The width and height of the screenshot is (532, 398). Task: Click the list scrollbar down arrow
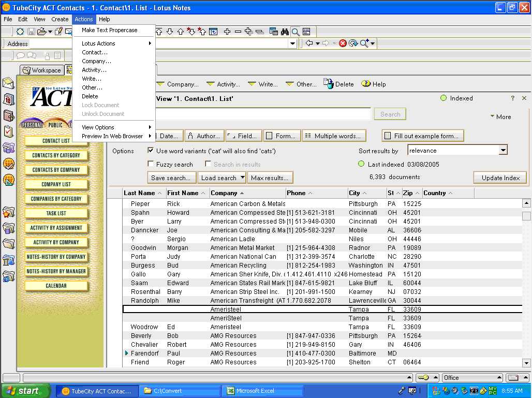coord(526,363)
